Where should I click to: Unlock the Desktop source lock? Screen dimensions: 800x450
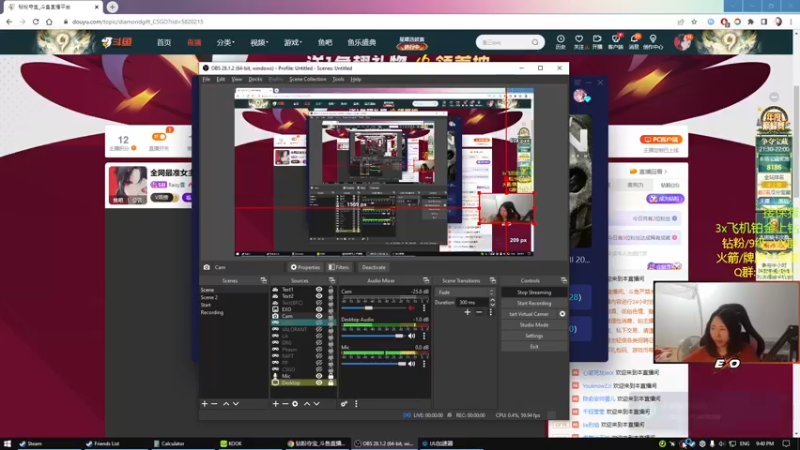coord(331,383)
